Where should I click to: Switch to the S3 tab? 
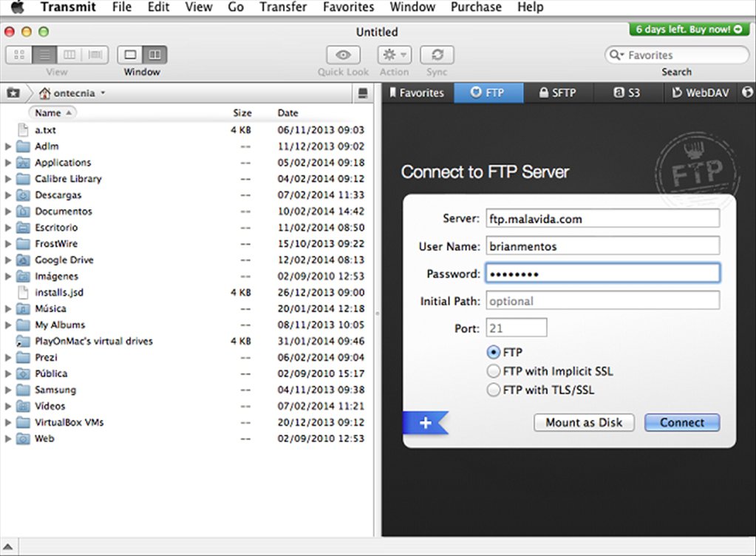coord(627,92)
